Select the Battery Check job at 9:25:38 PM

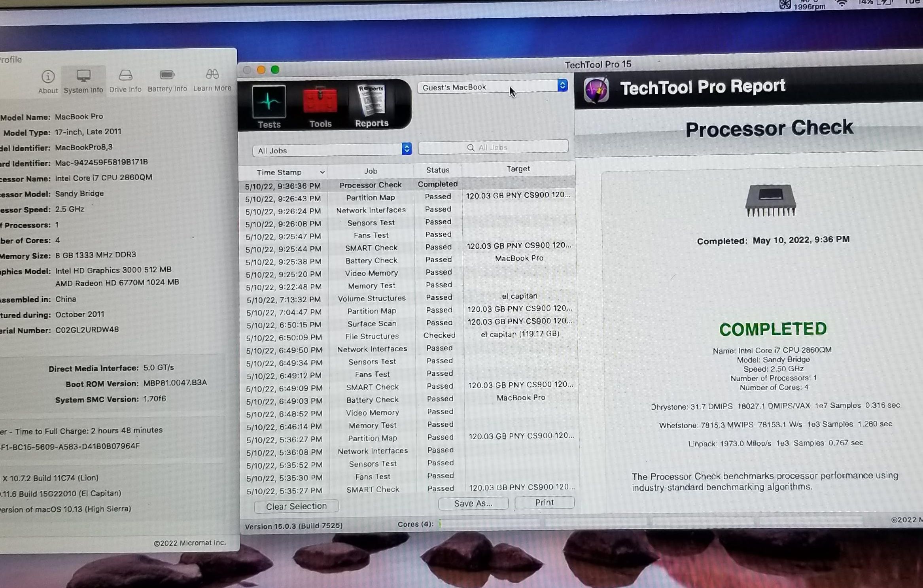[x=407, y=260]
